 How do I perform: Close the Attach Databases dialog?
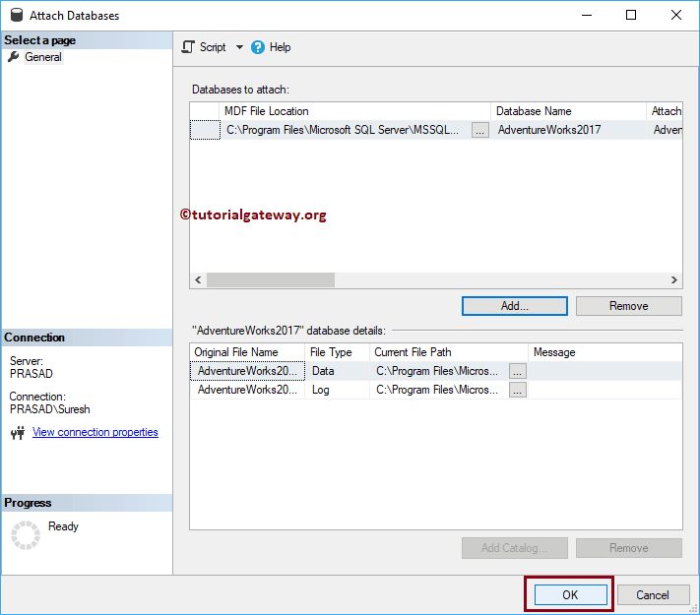tap(676, 15)
